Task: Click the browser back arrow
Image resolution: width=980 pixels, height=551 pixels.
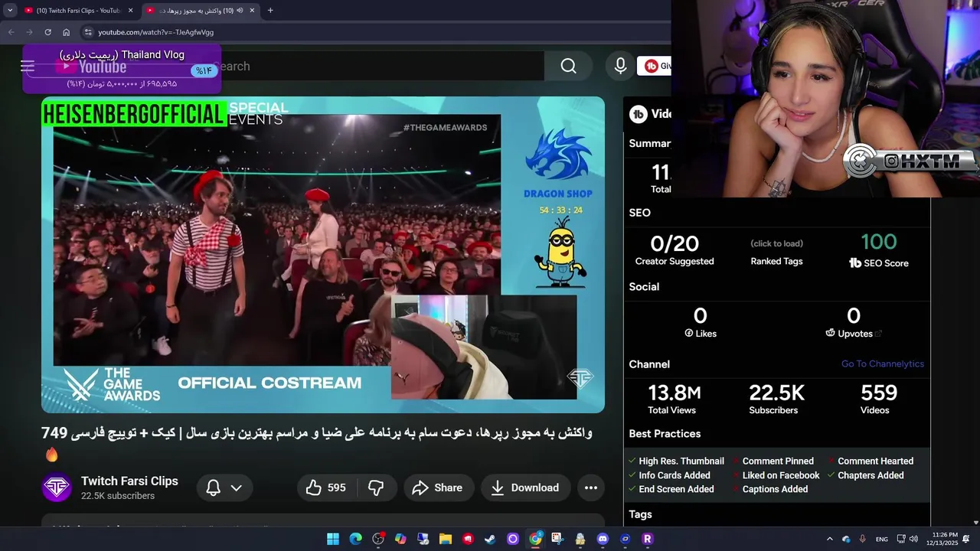Action: pyautogui.click(x=11, y=32)
